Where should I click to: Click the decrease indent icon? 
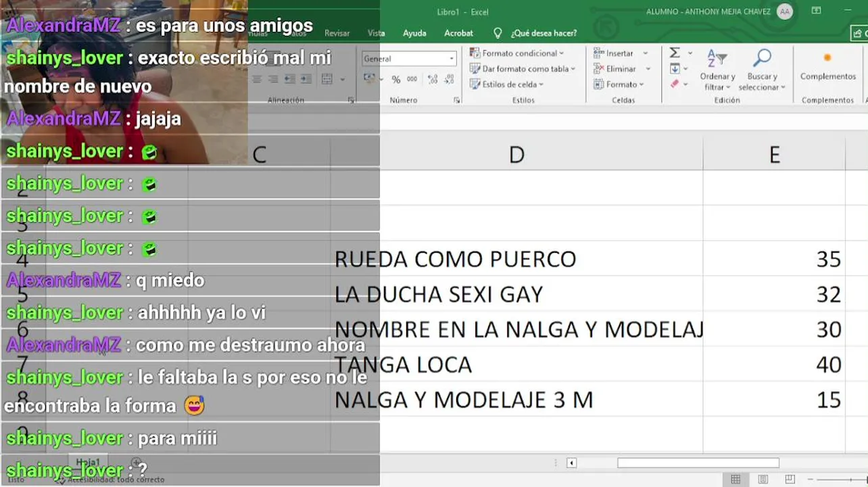click(x=289, y=80)
